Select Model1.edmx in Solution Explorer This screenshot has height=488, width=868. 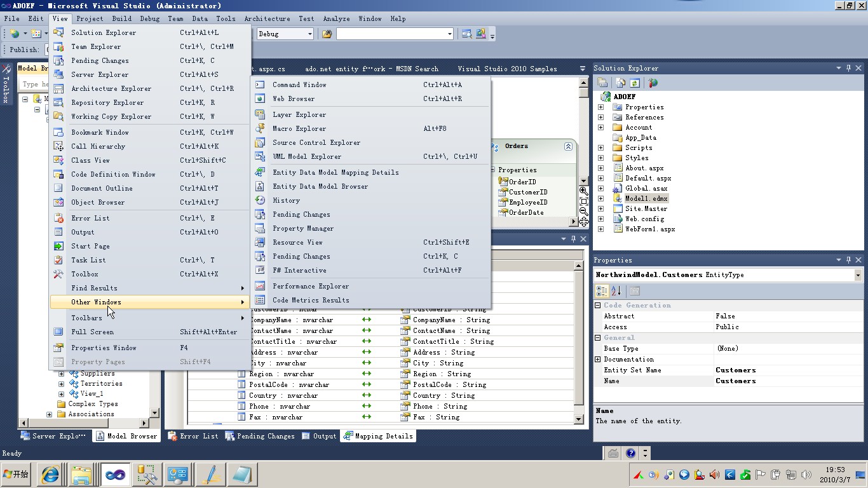click(x=646, y=198)
